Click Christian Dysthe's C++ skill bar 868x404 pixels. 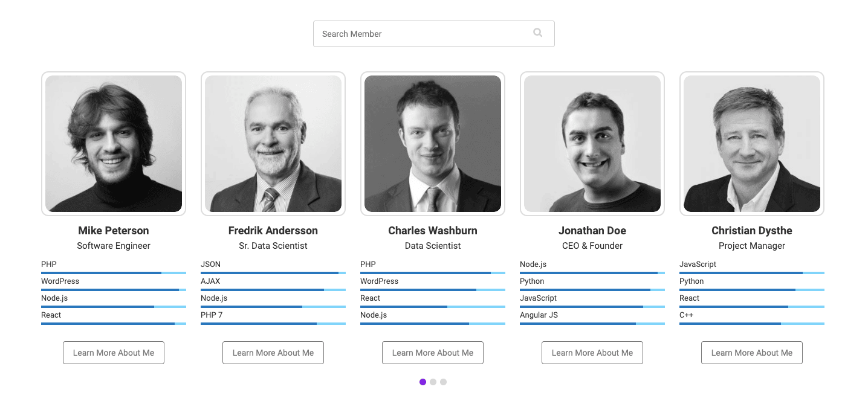(752, 324)
